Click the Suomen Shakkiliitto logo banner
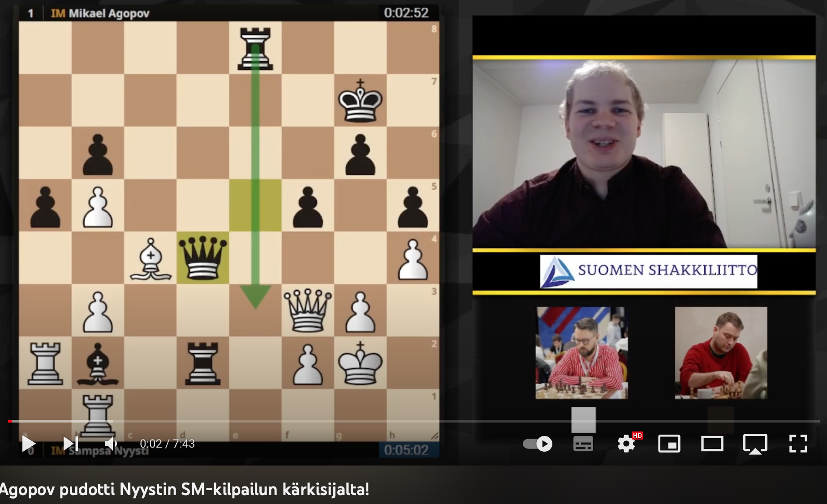This screenshot has width=827, height=504. click(x=648, y=271)
